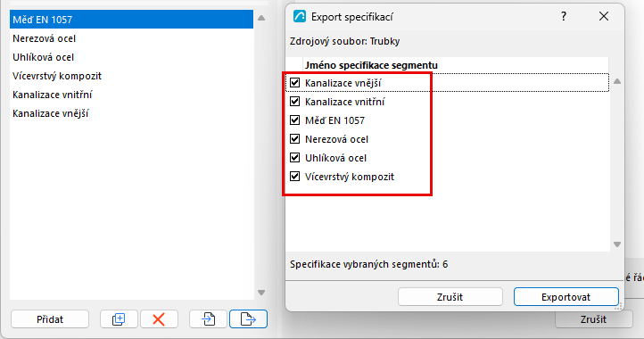Click the red X delete icon button
Viewport: 644px width, 339px height.
point(159,319)
